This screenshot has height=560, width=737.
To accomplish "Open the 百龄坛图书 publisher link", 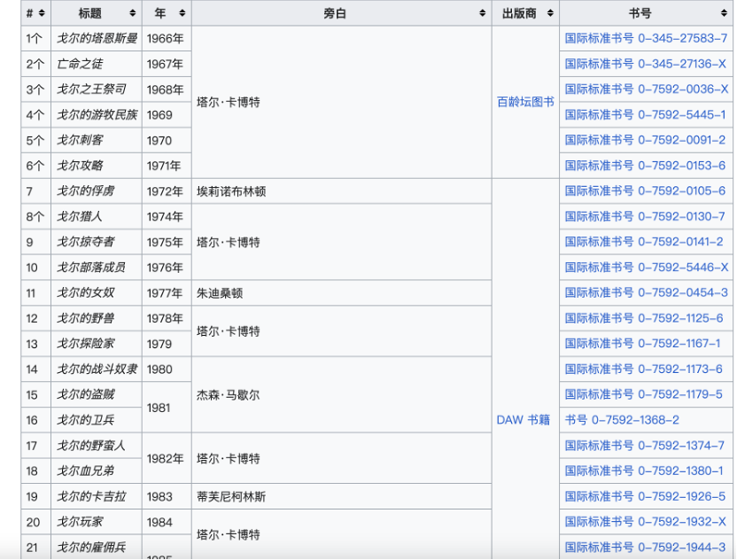I will (525, 102).
